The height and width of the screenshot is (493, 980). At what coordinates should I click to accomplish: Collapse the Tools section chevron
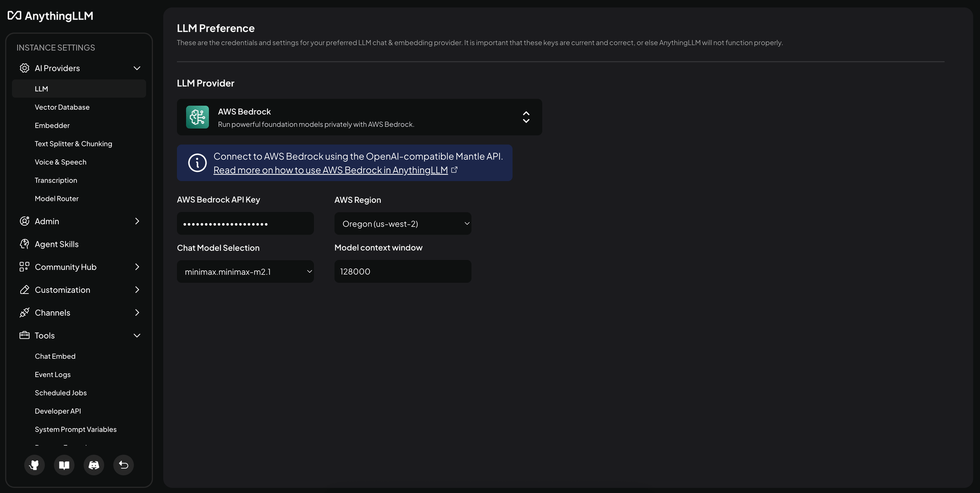tap(137, 336)
